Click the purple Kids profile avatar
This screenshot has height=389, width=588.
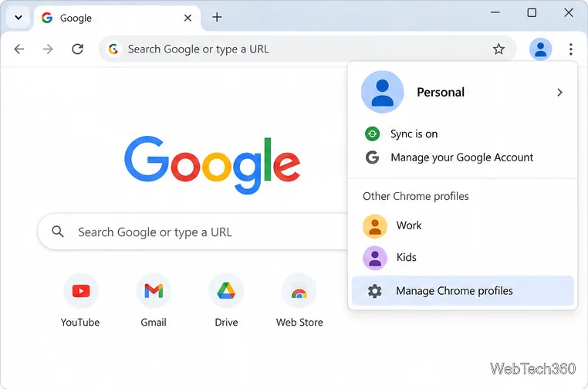click(374, 258)
